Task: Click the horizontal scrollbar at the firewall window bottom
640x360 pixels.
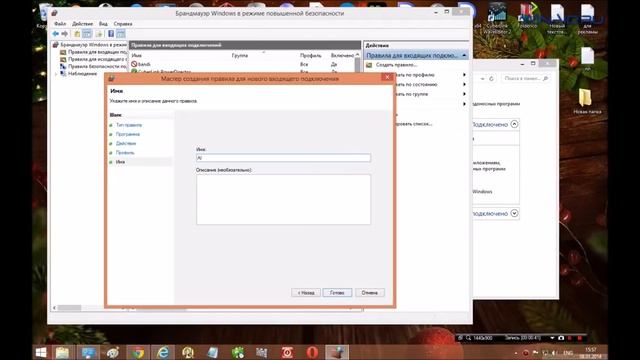Action: click(69, 308)
